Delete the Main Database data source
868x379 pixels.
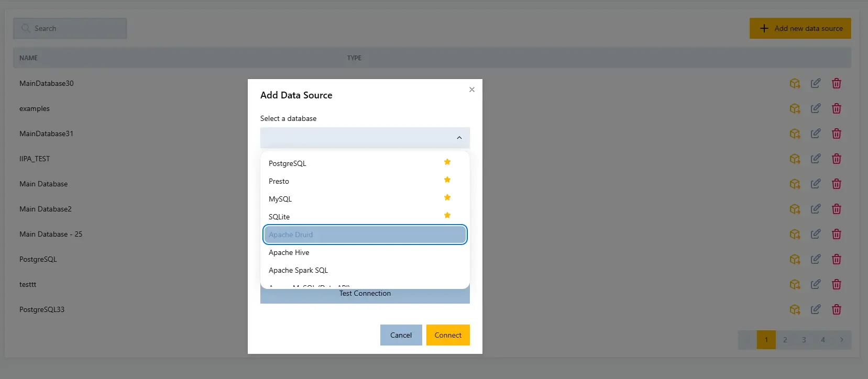pos(837,184)
